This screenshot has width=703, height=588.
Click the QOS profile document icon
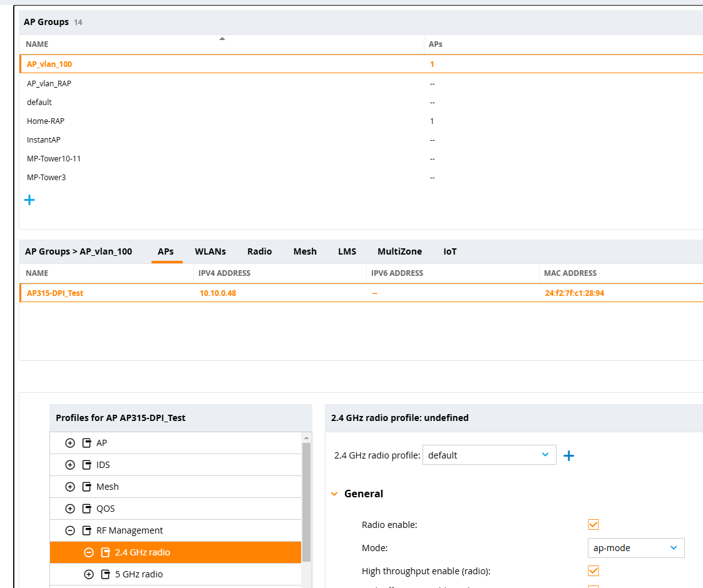pyautogui.click(x=87, y=509)
